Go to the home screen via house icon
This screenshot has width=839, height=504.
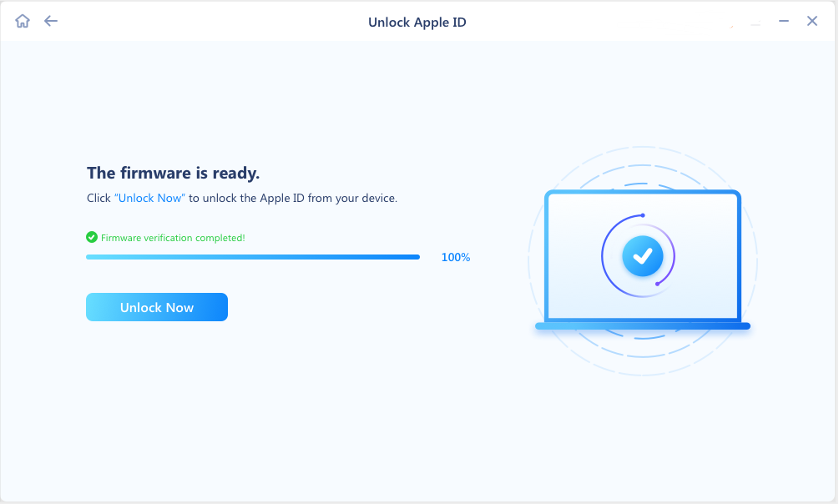coord(23,21)
